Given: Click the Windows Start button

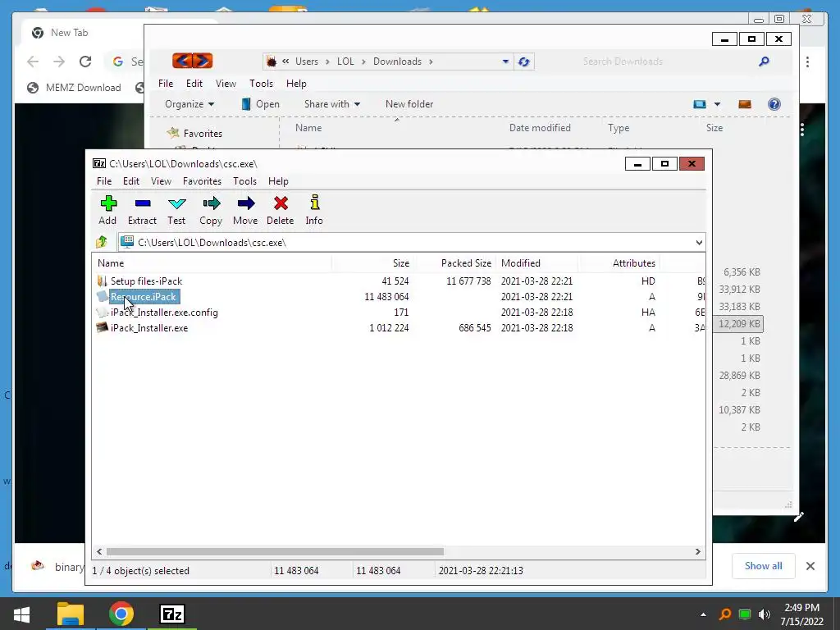Looking at the screenshot, I should 21,614.
